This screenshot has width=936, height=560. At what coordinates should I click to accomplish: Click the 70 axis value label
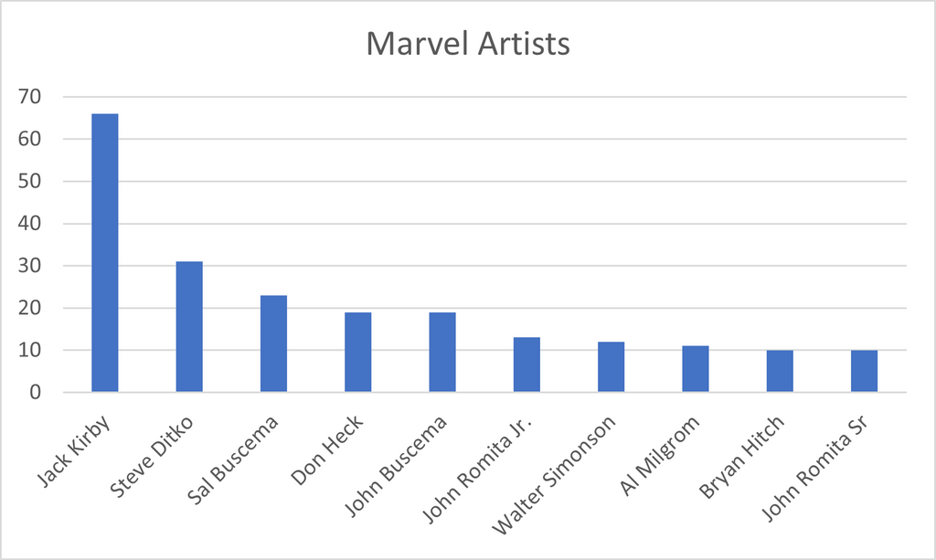pos(29,97)
